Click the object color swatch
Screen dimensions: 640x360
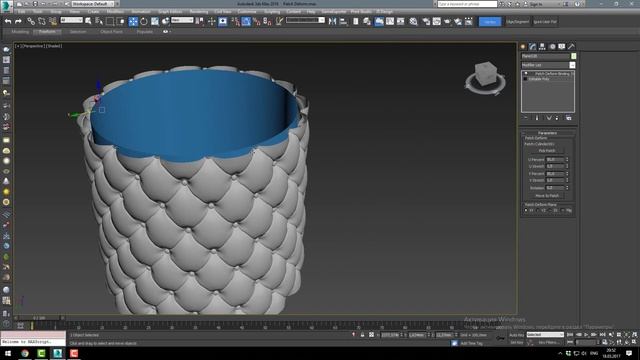click(573, 56)
